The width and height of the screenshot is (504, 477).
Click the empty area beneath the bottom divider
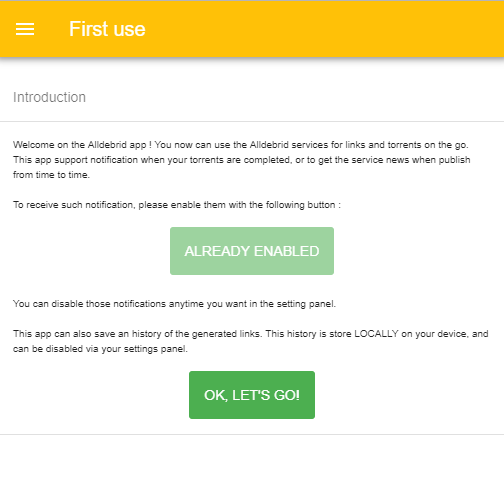(x=252, y=456)
